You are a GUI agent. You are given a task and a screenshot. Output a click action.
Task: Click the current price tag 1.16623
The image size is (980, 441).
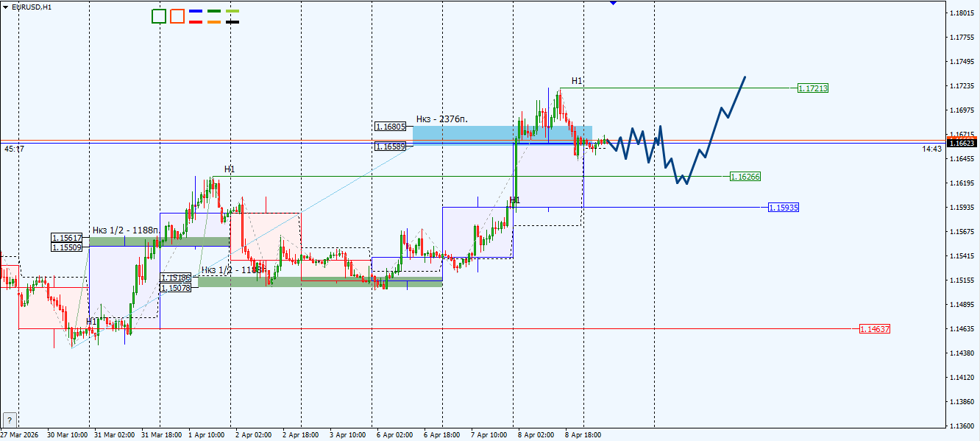(960, 144)
